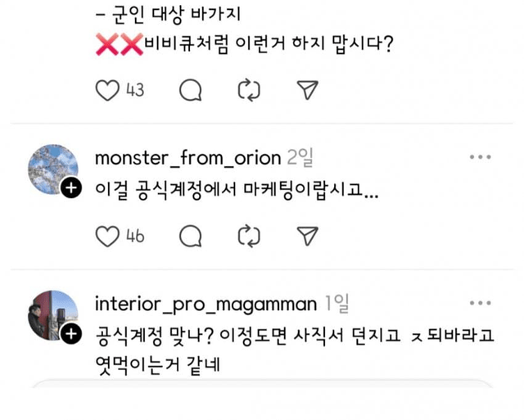This screenshot has width=524, height=420.
Task: Follow monster_from_orion via plus badge
Action: point(71,189)
